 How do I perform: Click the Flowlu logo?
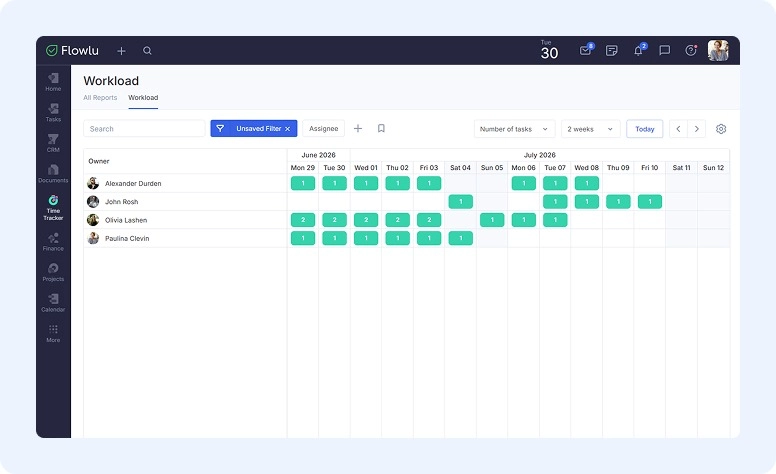pos(72,50)
